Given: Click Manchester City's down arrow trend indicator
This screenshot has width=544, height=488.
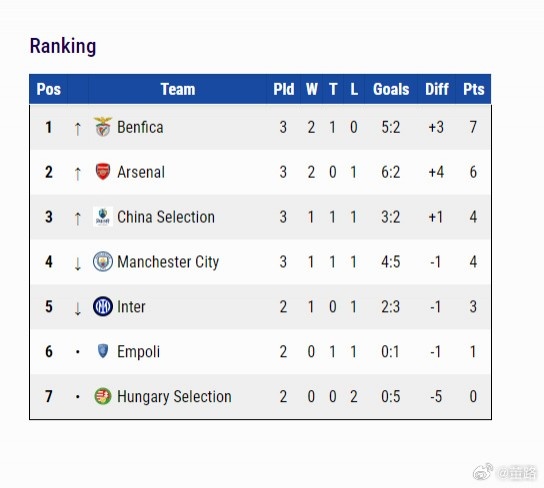Looking at the screenshot, I should click(78, 264).
